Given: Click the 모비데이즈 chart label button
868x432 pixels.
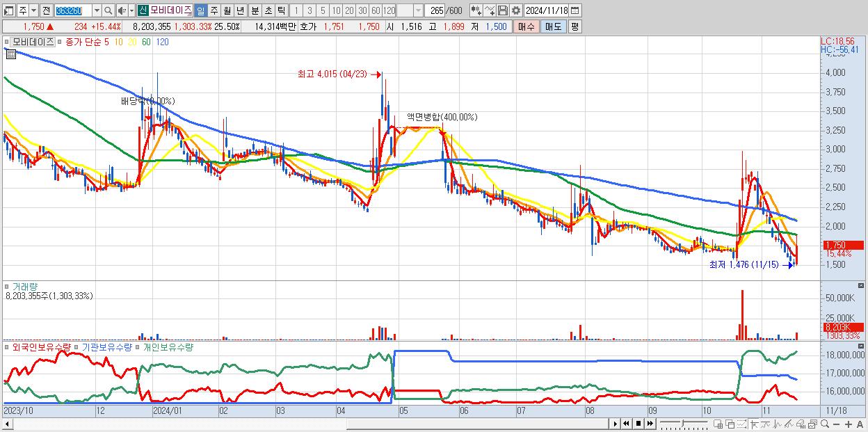Looking at the screenshot, I should point(33,42).
